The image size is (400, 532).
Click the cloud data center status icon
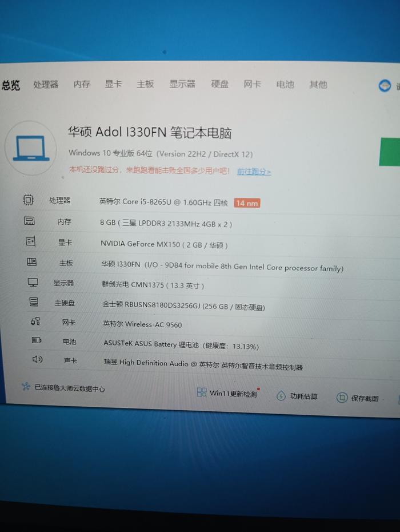click(x=26, y=386)
